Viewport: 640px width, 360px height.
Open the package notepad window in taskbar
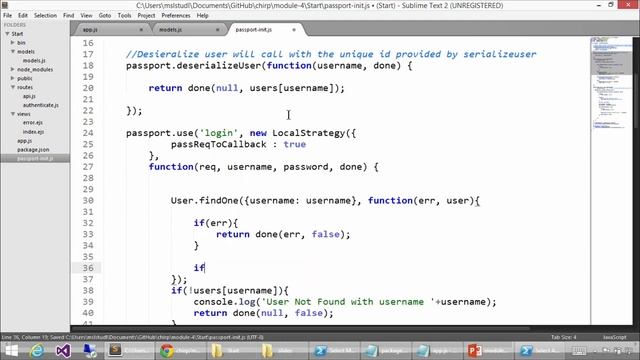[386, 351]
